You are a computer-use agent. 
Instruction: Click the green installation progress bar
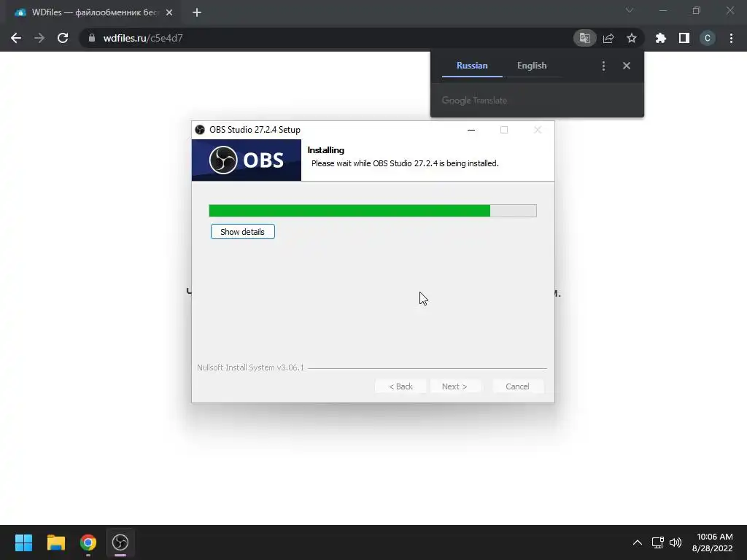click(x=373, y=211)
